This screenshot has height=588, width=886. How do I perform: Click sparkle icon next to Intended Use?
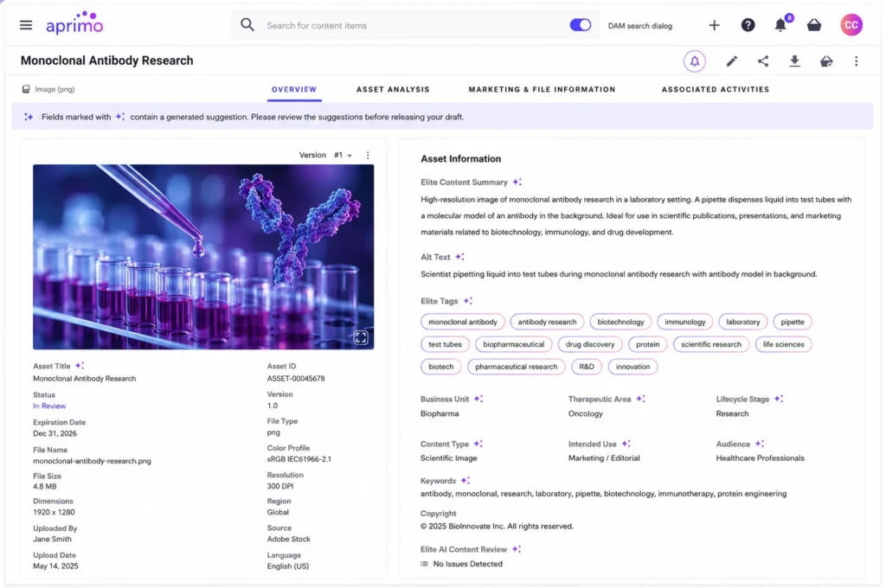pyautogui.click(x=626, y=444)
